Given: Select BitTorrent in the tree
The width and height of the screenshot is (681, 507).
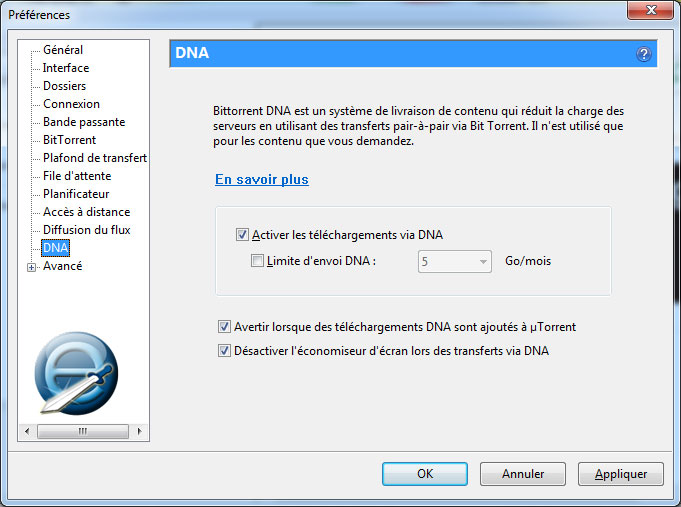Looking at the screenshot, I should 69,140.
